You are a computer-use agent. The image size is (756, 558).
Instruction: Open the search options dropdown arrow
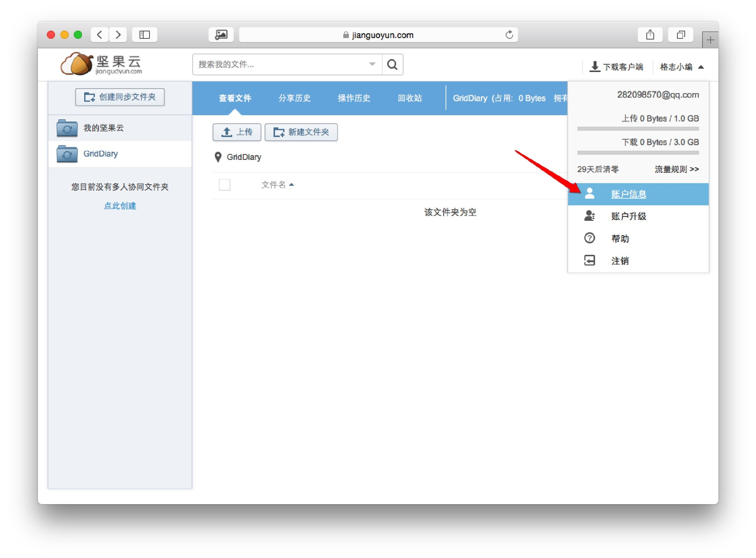coord(372,64)
